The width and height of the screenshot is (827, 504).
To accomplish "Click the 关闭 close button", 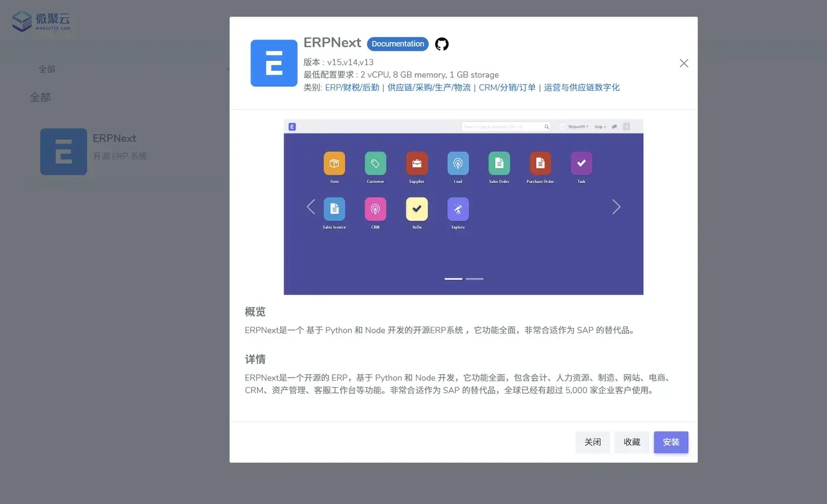I will 592,442.
